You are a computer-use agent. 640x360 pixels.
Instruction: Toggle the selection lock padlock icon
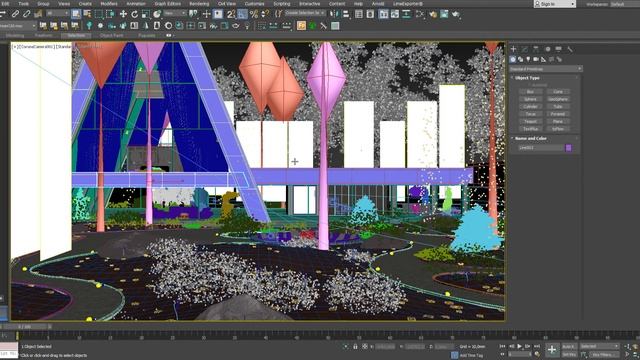355,347
